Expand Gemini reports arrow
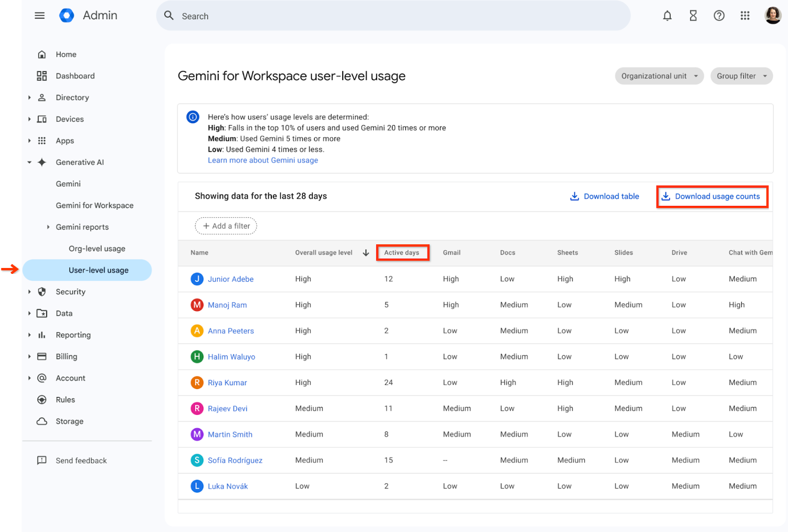 (x=48, y=227)
